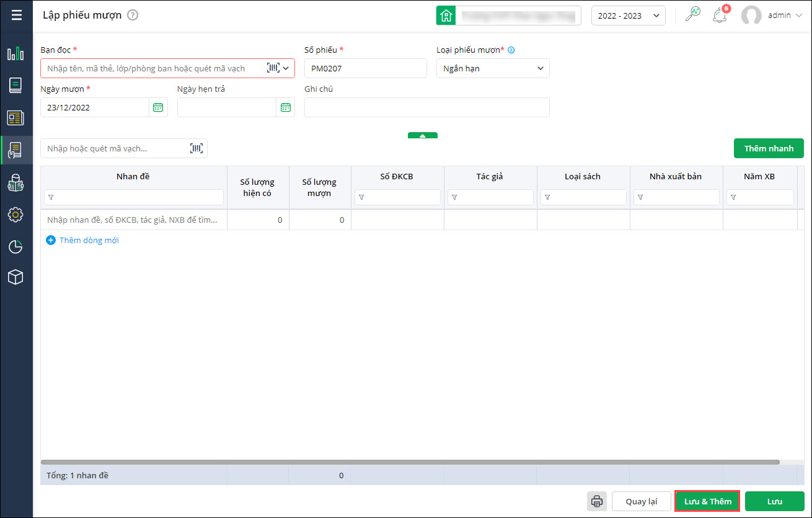Click the Ngày hẹn trả date field
Screen dimensions: 812x518
tap(227, 107)
